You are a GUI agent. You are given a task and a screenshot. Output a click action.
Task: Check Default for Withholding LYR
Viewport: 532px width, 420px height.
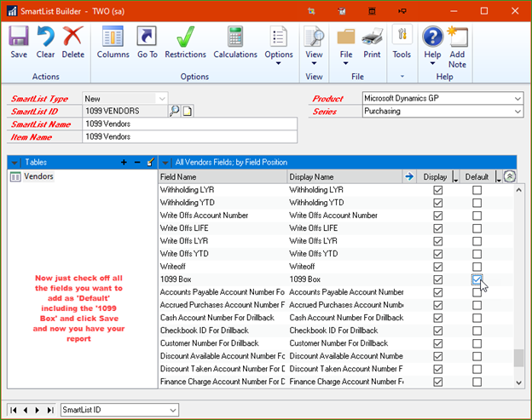[x=477, y=190]
